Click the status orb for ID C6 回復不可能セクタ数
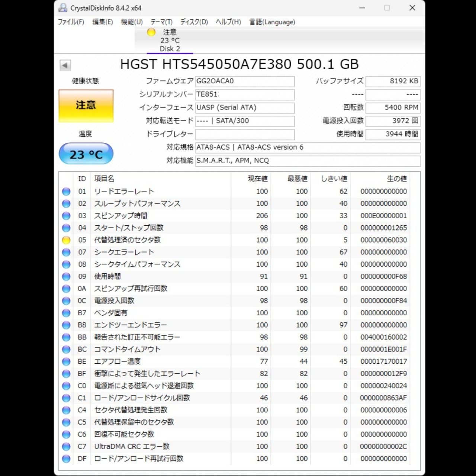 click(66, 434)
